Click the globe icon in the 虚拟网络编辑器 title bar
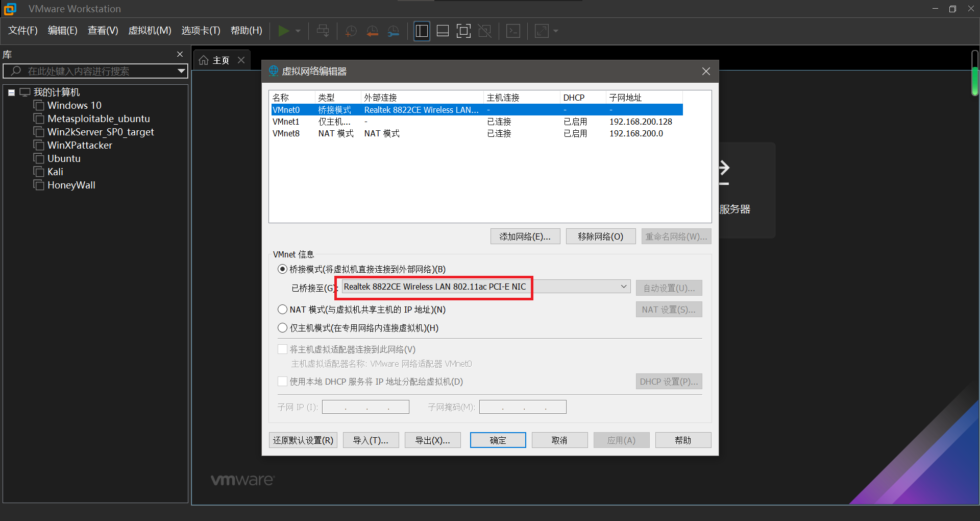 (274, 71)
